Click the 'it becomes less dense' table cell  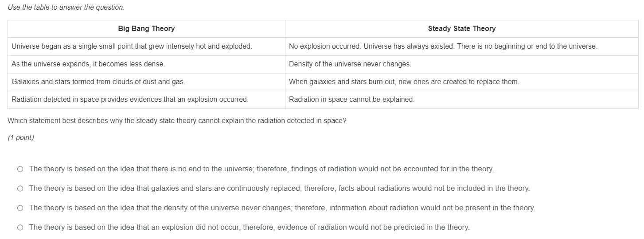(x=88, y=64)
